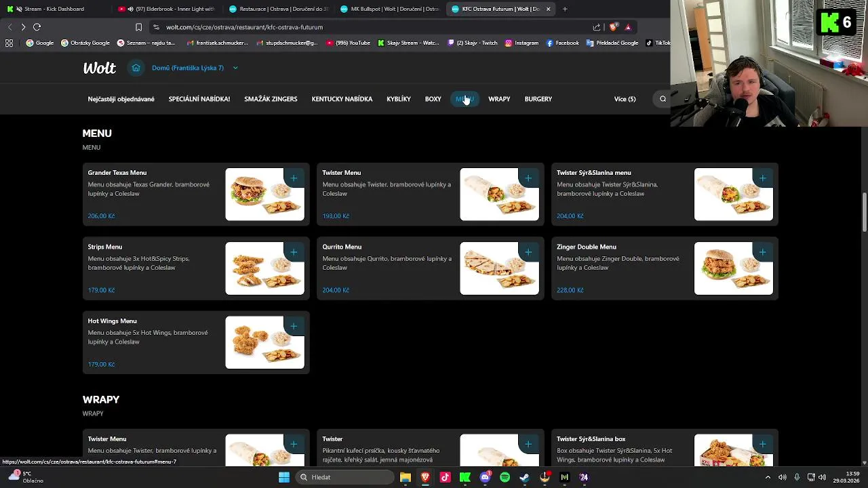Close the KFC Ostrava Futurum tab
This screenshot has width=868, height=488.
click(x=548, y=9)
